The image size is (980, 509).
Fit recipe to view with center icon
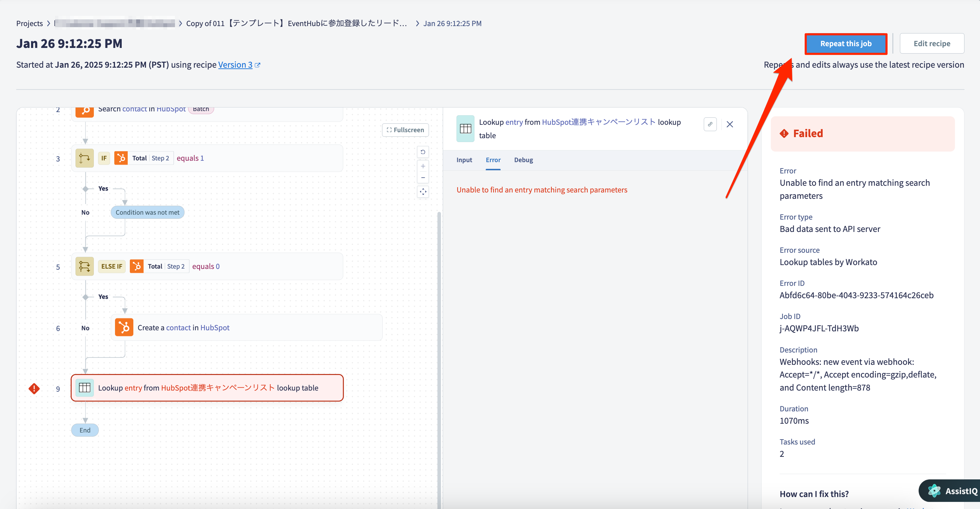click(423, 192)
